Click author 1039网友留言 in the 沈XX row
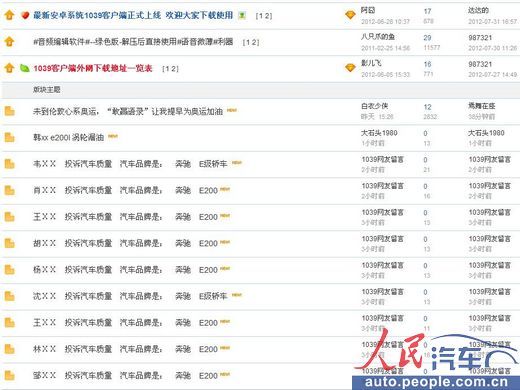The image size is (520, 390). coord(382,292)
